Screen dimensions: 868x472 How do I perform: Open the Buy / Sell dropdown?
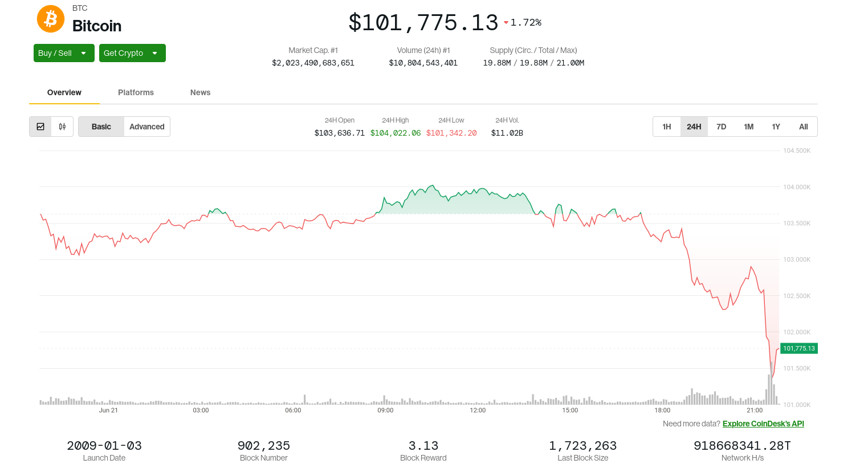pyautogui.click(x=64, y=53)
